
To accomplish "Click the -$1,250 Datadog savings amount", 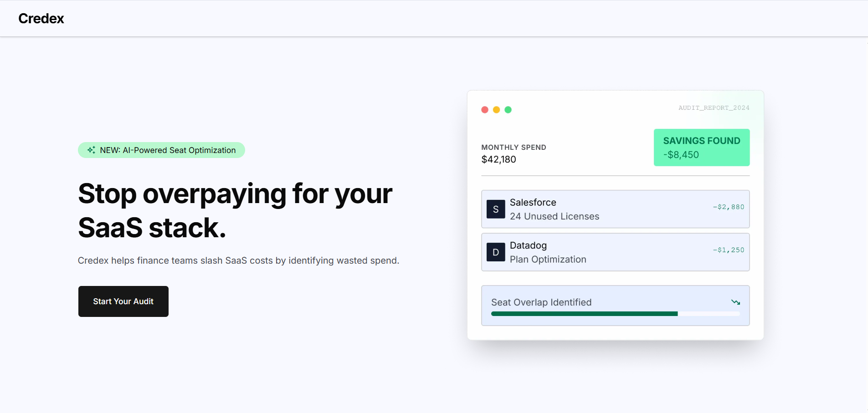I will click(729, 250).
